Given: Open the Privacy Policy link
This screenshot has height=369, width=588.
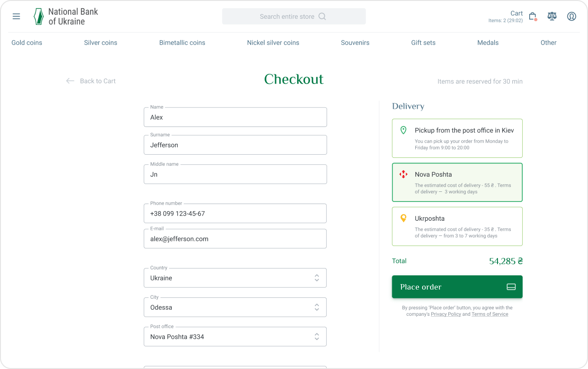Looking at the screenshot, I should coord(446,314).
